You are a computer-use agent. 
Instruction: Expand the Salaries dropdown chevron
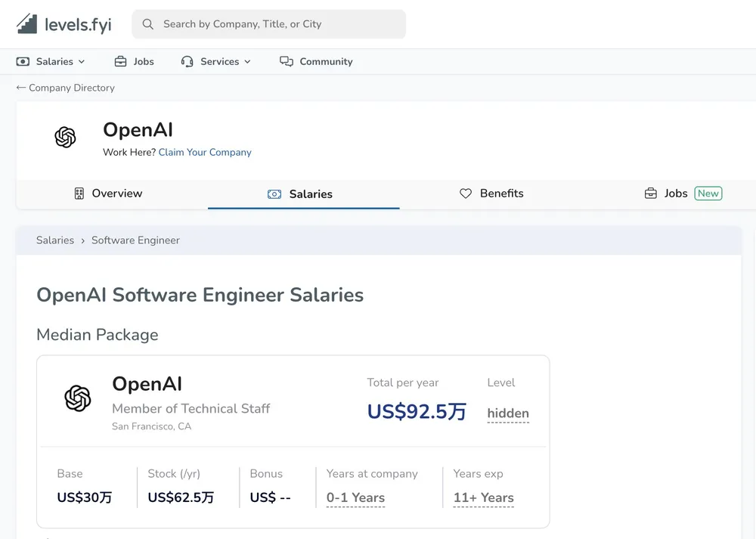[x=82, y=62]
